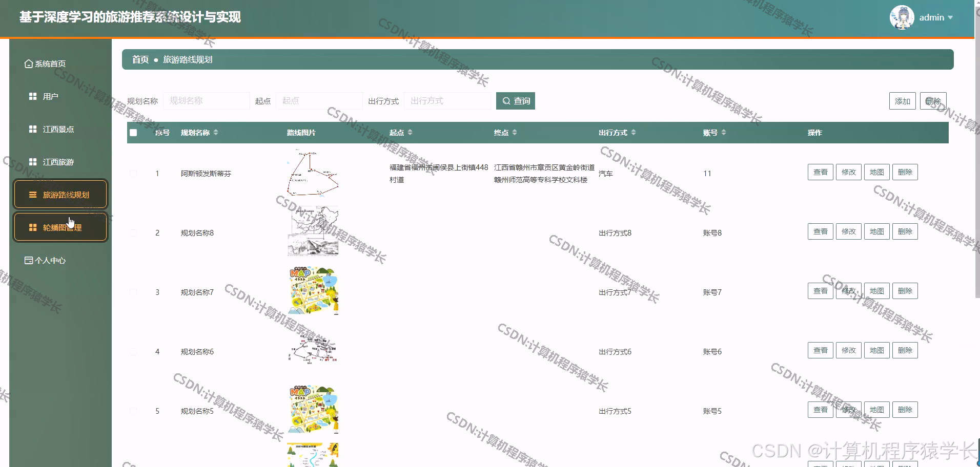Click 删除 for row 规划名称7

pos(905,291)
